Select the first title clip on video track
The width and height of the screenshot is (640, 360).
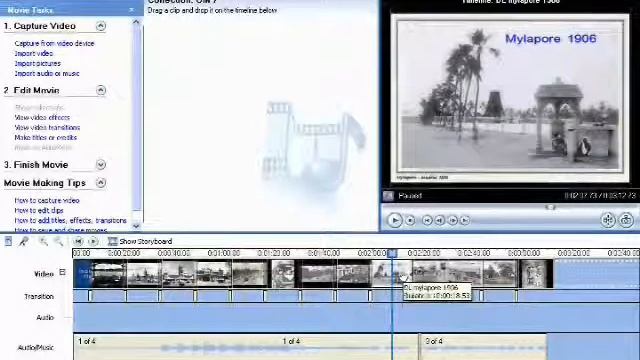(83, 273)
